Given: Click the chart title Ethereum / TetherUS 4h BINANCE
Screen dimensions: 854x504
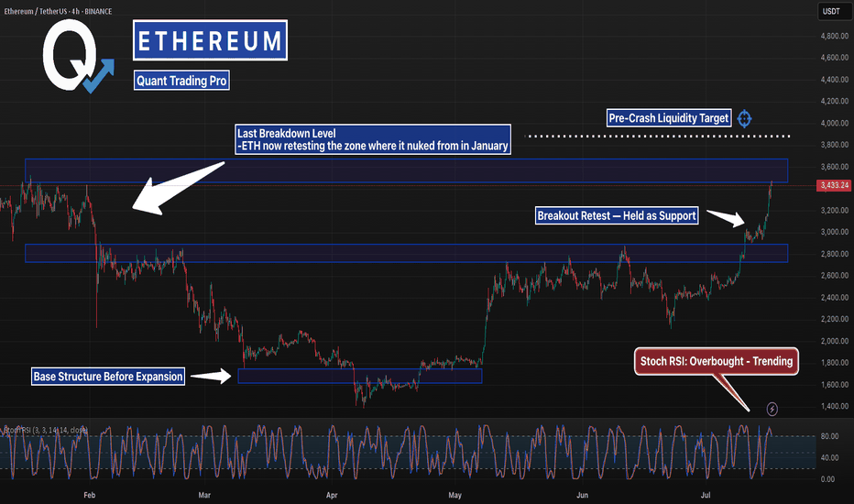Looking at the screenshot, I should click(58, 11).
